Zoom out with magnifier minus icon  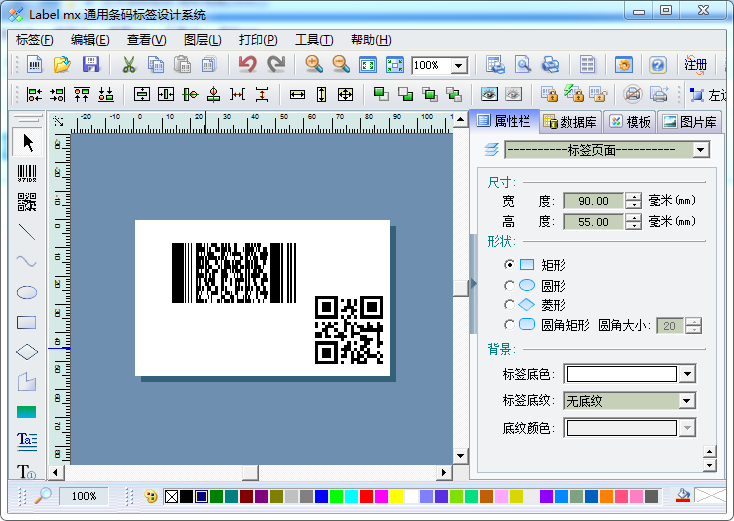pyautogui.click(x=341, y=65)
